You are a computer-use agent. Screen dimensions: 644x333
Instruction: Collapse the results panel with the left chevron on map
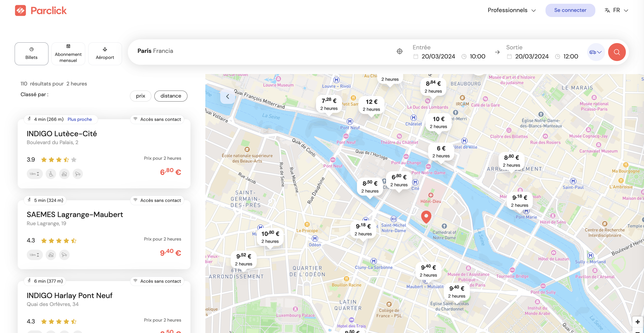[x=228, y=96]
